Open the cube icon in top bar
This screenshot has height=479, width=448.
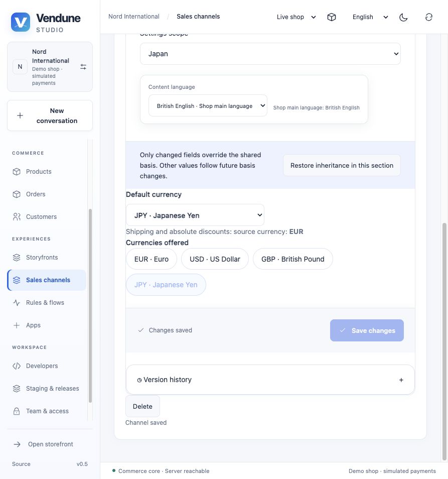332,17
